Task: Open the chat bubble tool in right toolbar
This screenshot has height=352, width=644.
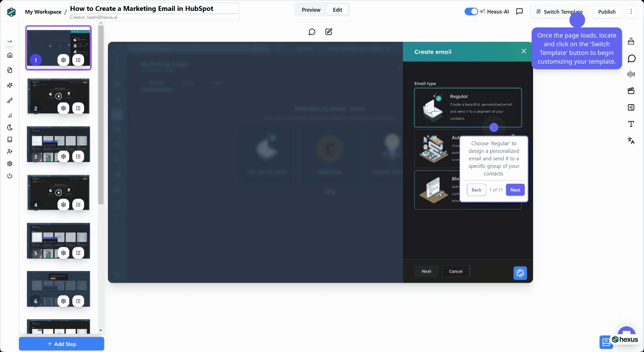Action: [x=631, y=58]
